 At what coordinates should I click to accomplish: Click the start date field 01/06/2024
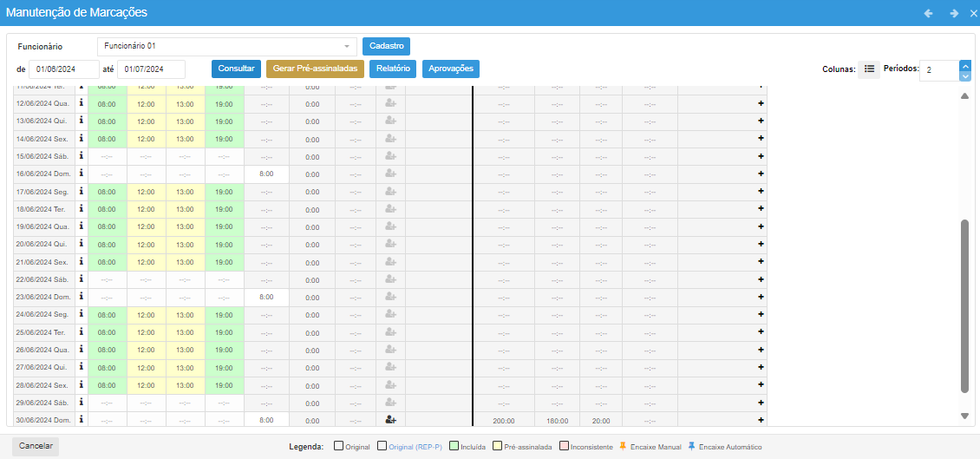click(x=64, y=69)
